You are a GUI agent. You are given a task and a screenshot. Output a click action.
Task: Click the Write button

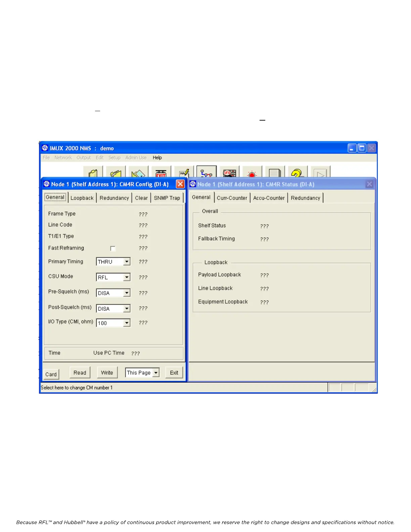point(107,372)
